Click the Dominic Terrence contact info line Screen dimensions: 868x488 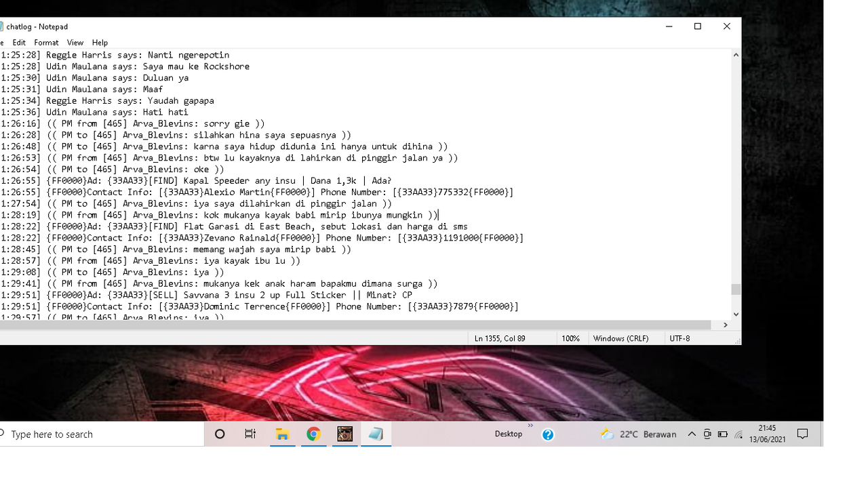click(259, 306)
